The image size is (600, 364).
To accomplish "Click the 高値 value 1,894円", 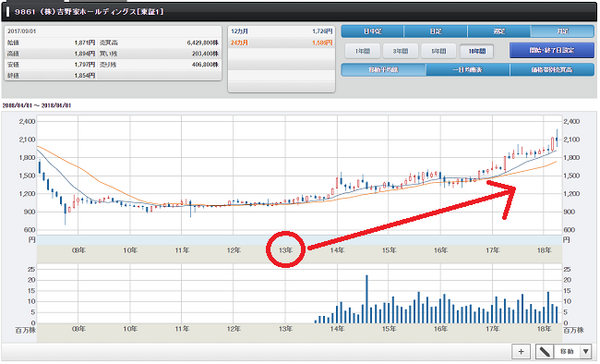I will tap(85, 54).
